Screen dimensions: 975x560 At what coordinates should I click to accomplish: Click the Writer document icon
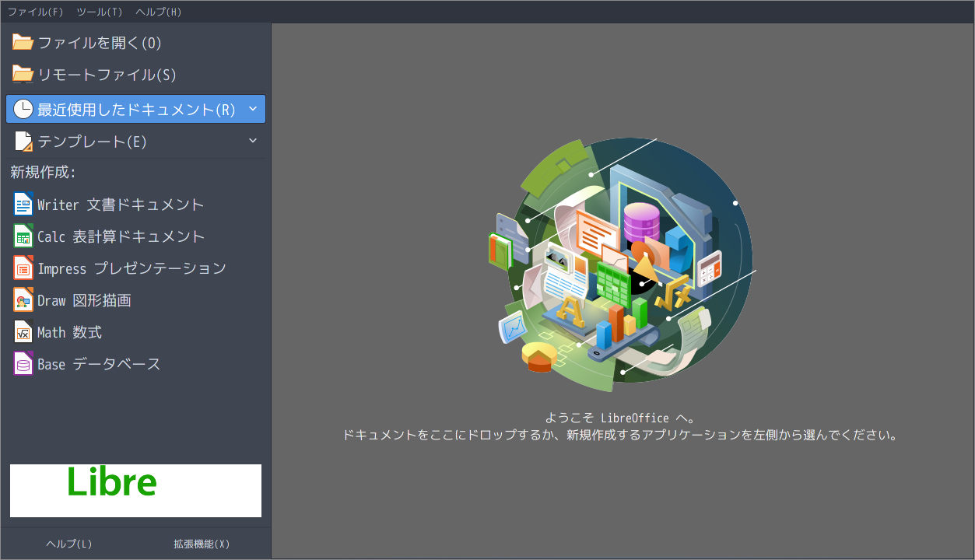pos(23,204)
